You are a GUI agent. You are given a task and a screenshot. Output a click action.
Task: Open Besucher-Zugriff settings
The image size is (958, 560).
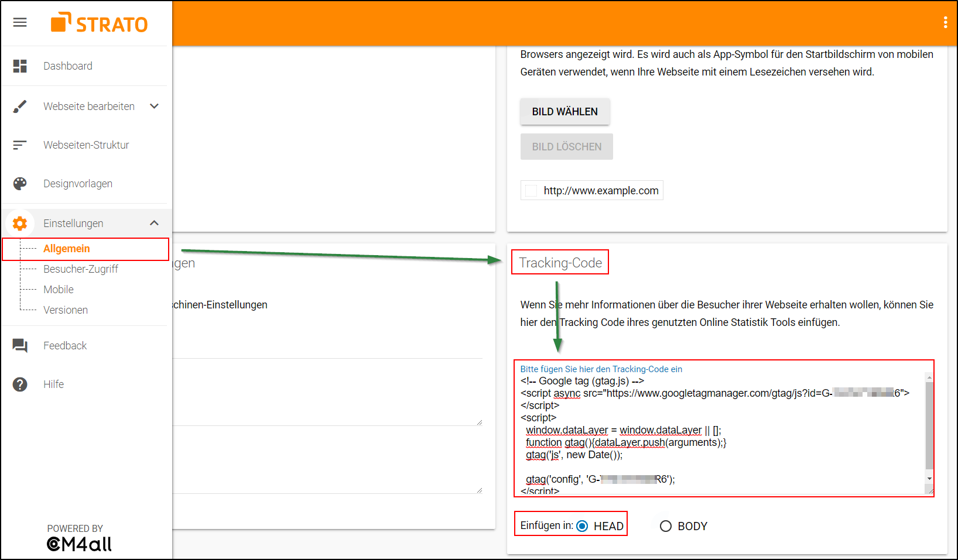(81, 269)
